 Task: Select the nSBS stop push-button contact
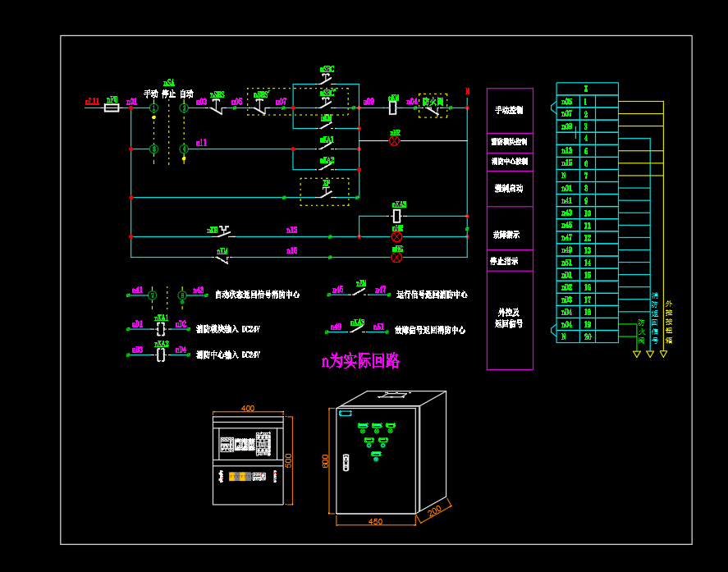click(217, 107)
